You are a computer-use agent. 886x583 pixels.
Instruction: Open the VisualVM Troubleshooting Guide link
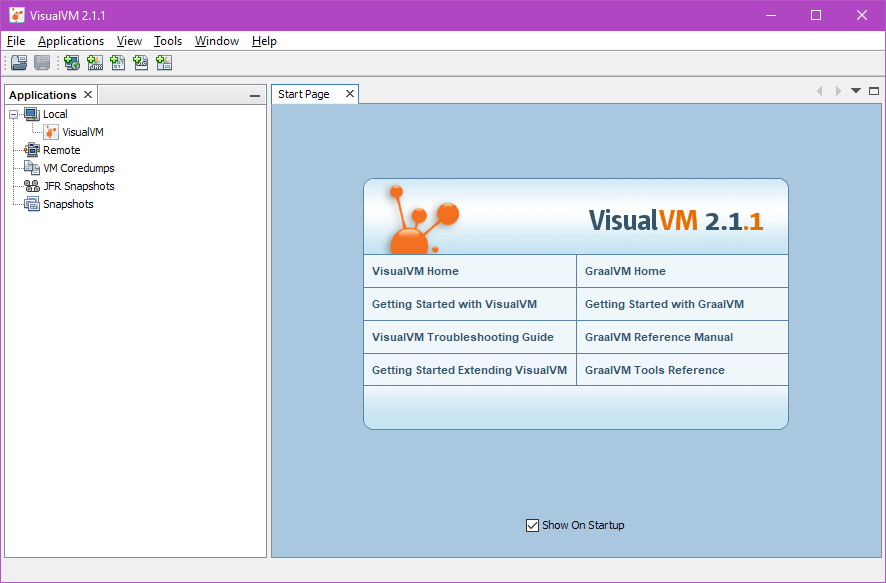462,337
